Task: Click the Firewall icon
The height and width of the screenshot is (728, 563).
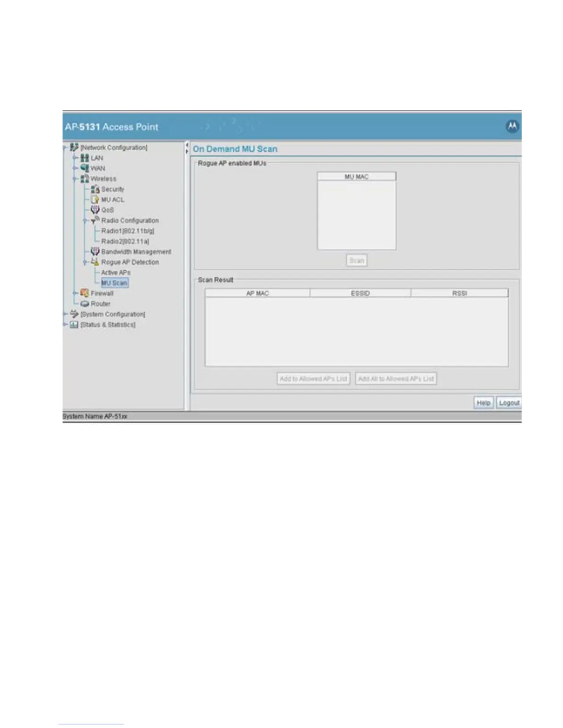Action: 85,293
